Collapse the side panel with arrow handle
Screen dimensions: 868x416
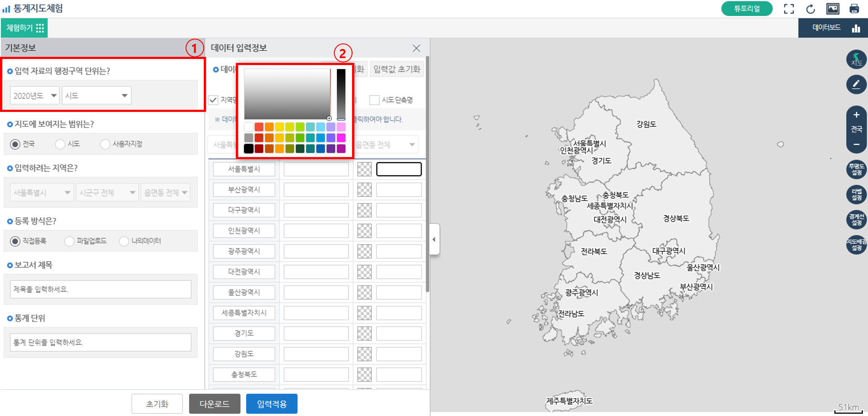point(434,239)
